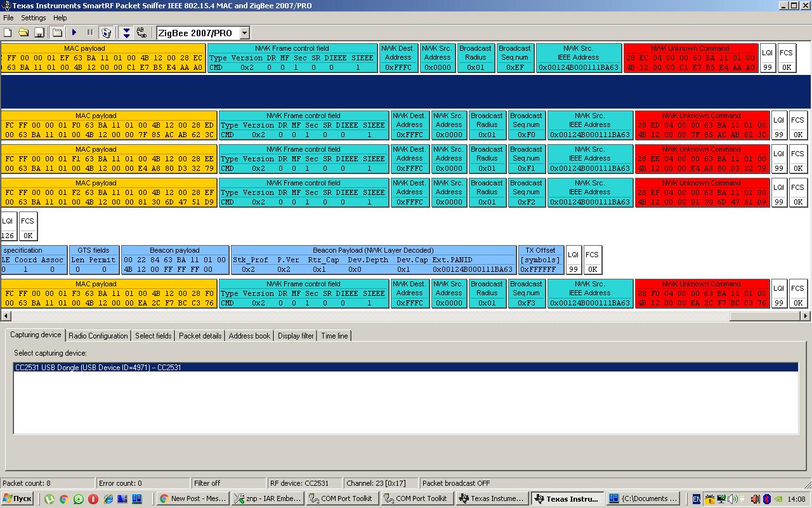
Task: Toggle auto-scroll with the double down arrow icon
Action: [x=126, y=32]
